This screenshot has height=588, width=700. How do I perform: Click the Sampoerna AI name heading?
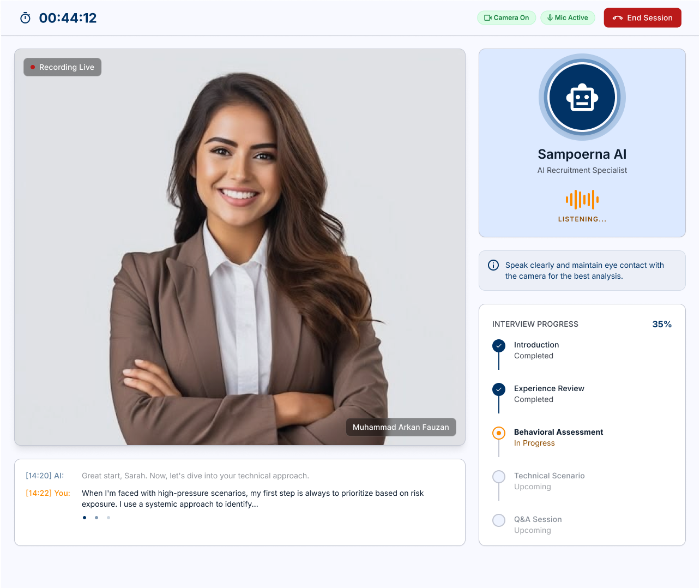tap(582, 154)
